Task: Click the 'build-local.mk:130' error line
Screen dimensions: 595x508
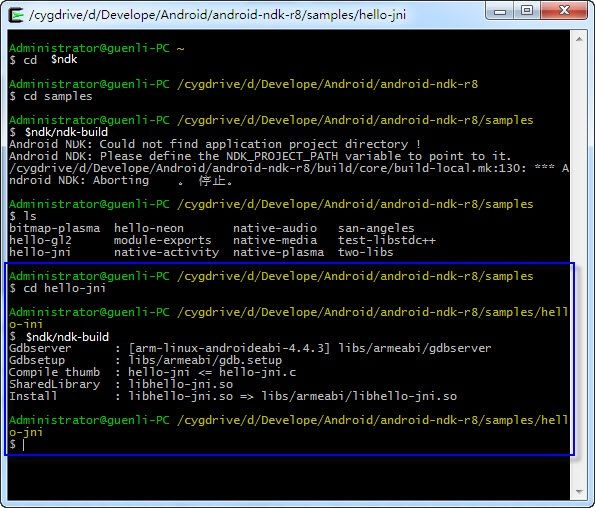Action: click(288, 168)
